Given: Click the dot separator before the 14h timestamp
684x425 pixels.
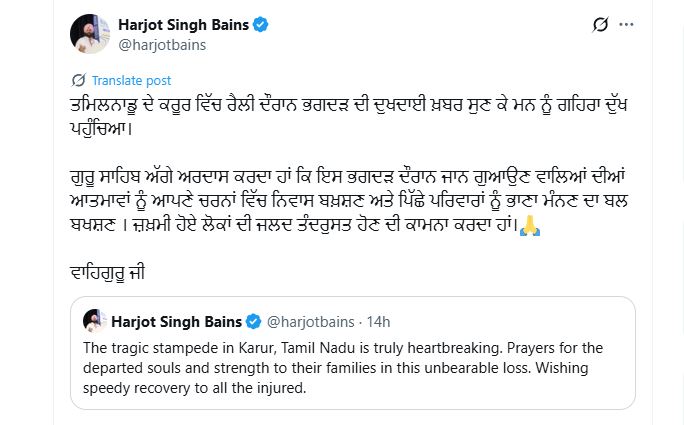Looking at the screenshot, I should tap(359, 322).
